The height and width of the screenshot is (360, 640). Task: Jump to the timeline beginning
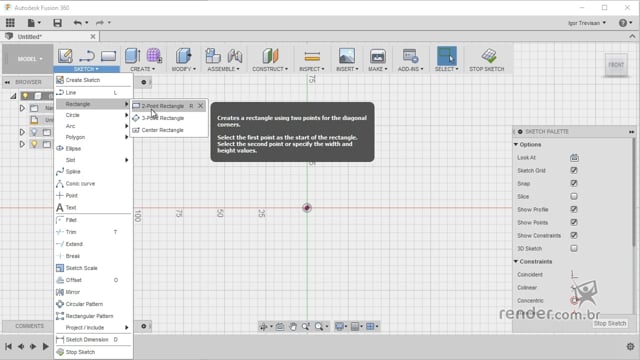(x=8, y=347)
